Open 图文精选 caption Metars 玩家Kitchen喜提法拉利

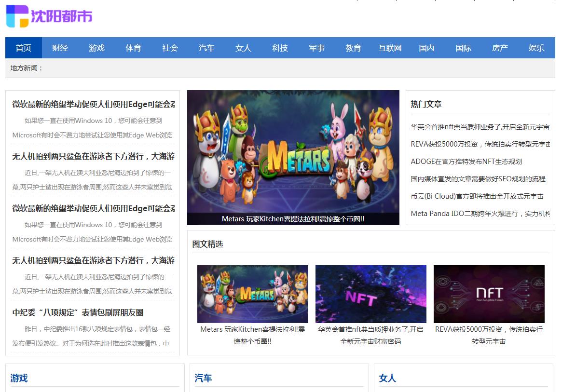(253, 336)
